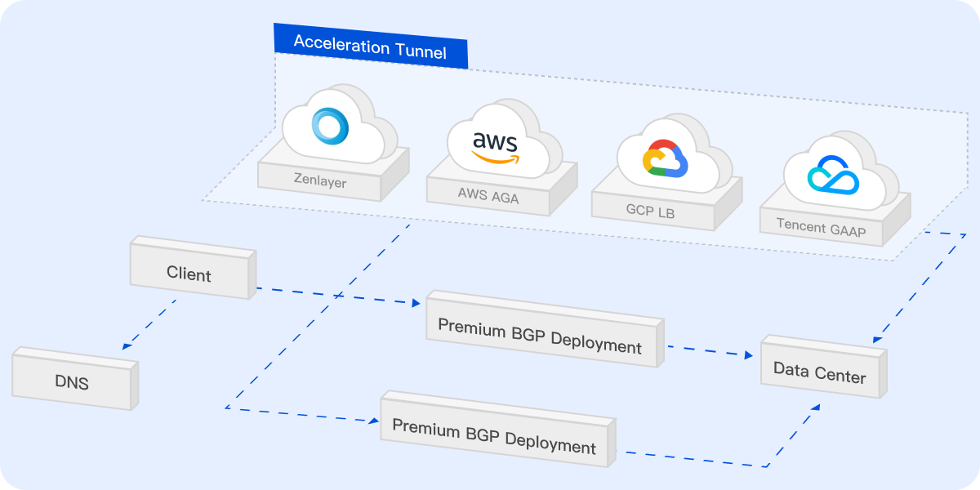Click the arrowhead entering the lower Premium BGP Deployment
The width and height of the screenshot is (980, 490).
pos(372,421)
